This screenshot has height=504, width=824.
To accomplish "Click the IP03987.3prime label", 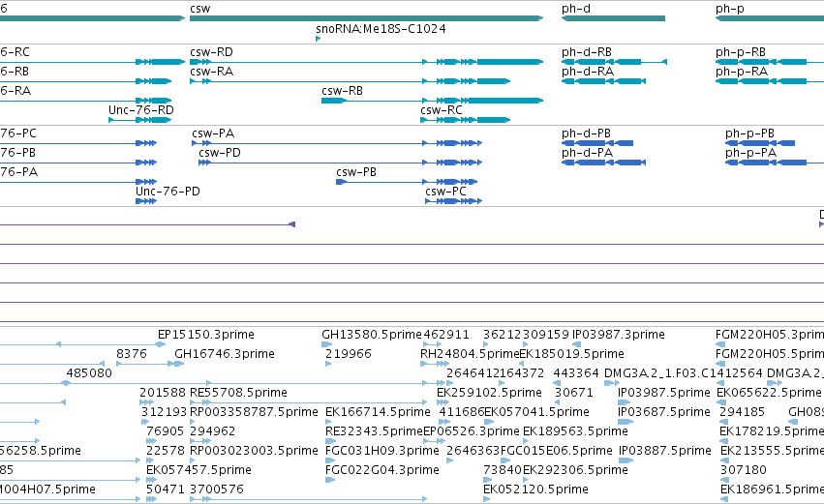I will click(619, 335).
